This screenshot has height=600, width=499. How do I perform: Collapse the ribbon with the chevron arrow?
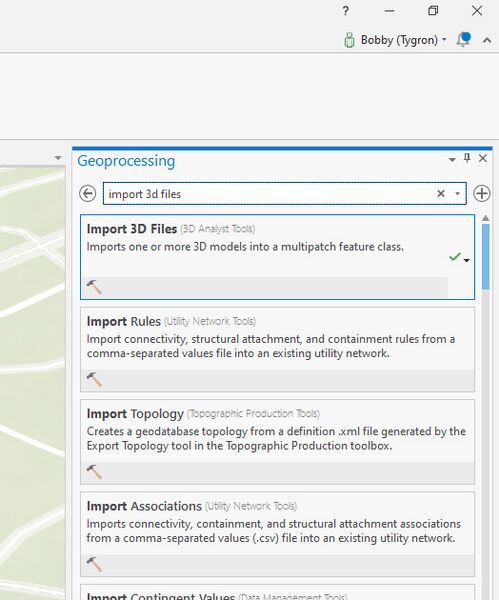click(487, 40)
